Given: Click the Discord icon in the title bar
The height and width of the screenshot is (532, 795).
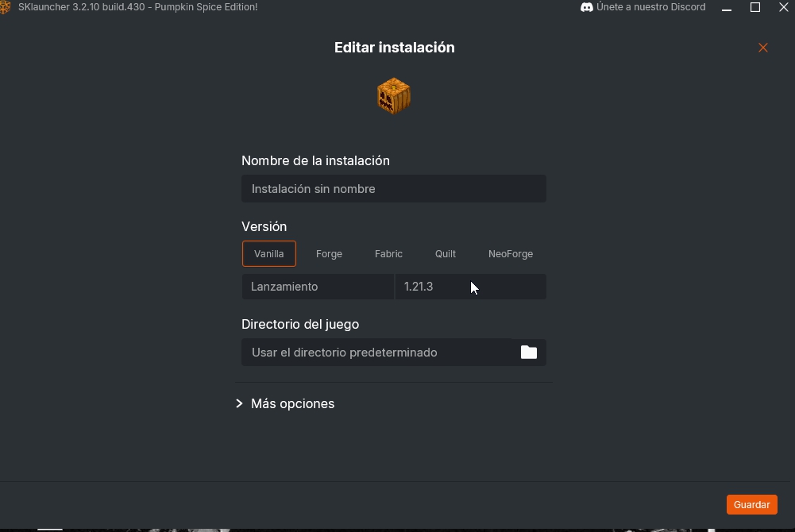Looking at the screenshot, I should coord(586,7).
